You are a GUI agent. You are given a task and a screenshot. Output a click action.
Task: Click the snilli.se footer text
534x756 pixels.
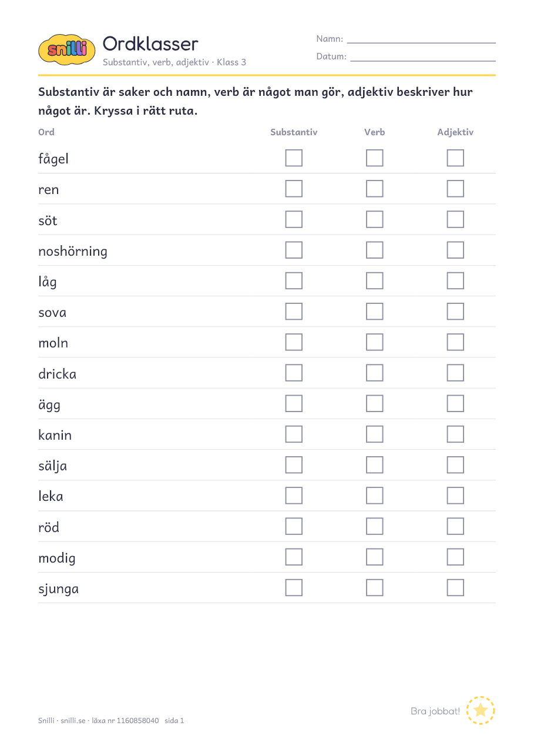(x=73, y=720)
